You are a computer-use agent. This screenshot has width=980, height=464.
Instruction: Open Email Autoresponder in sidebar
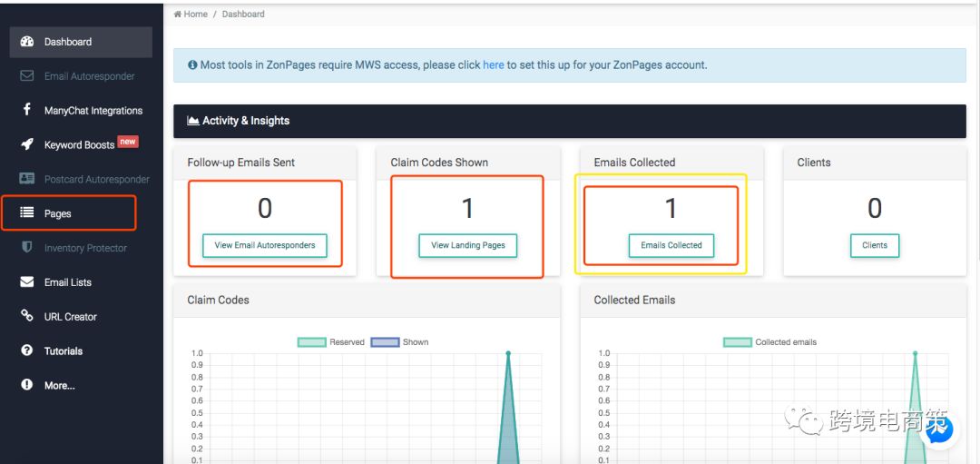pos(89,76)
